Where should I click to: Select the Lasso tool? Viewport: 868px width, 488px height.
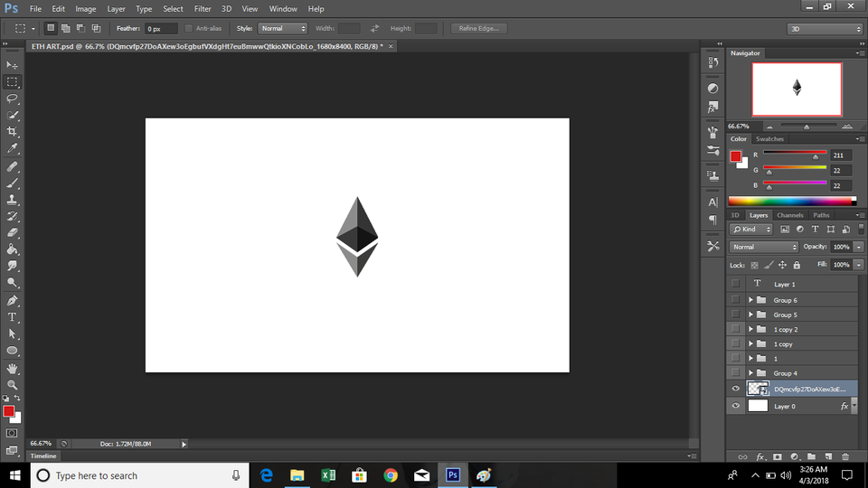(12, 99)
